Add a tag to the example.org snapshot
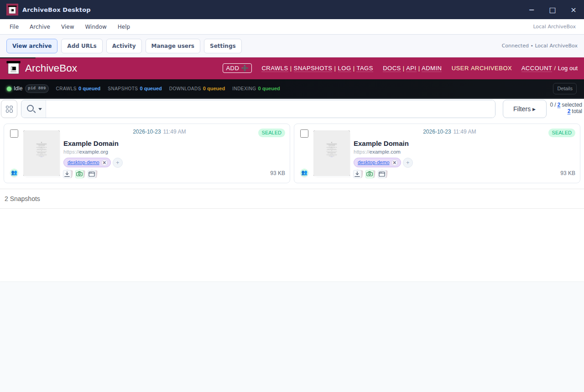The height and width of the screenshot is (392, 584). [118, 163]
